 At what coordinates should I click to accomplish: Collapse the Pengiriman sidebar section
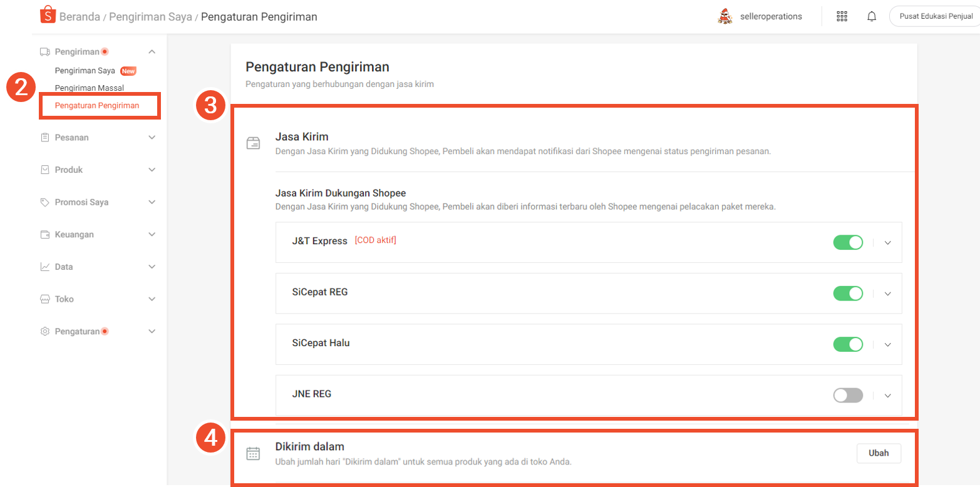pyautogui.click(x=152, y=51)
